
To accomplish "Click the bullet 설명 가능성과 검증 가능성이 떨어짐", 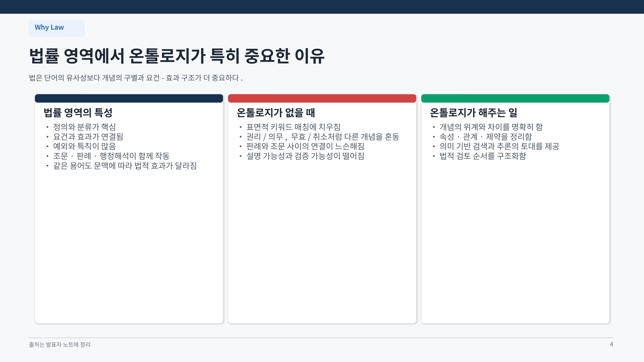I will (305, 156).
